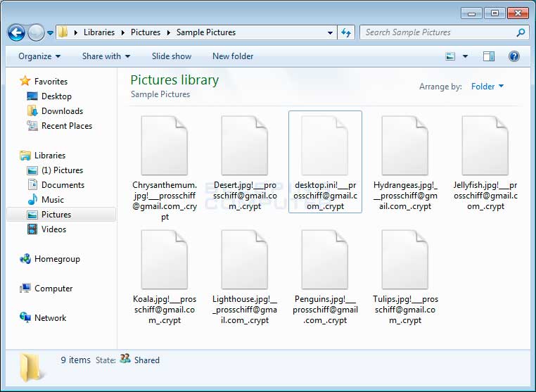Click the Network icon
536x392 pixels.
(x=25, y=317)
